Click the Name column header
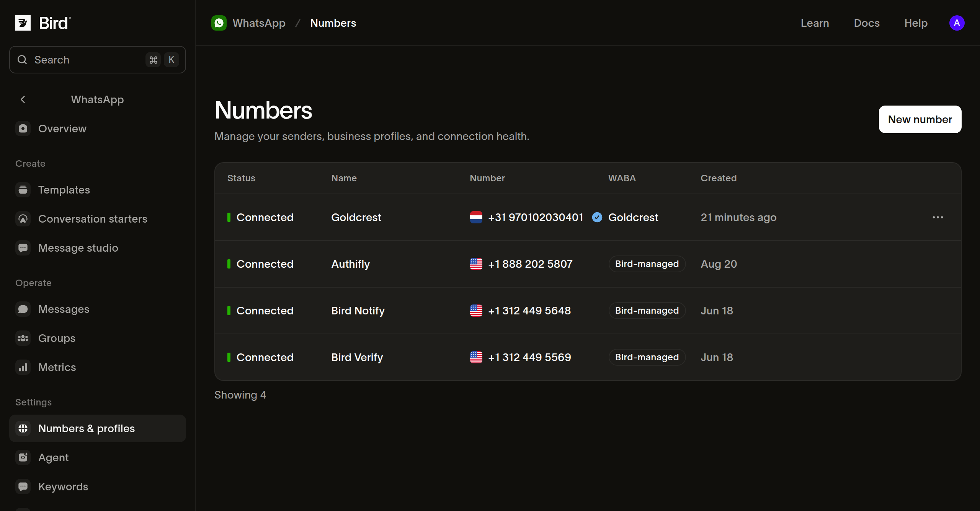 pyautogui.click(x=344, y=178)
